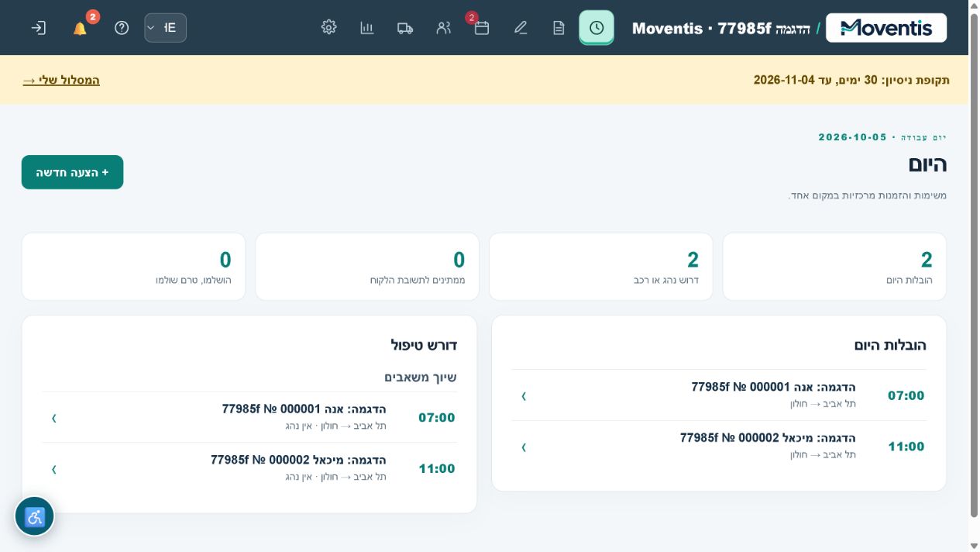The image size is (980, 552).
Task: Click chevron of 07:00 row in דורש טיפול
Action: [x=54, y=418]
